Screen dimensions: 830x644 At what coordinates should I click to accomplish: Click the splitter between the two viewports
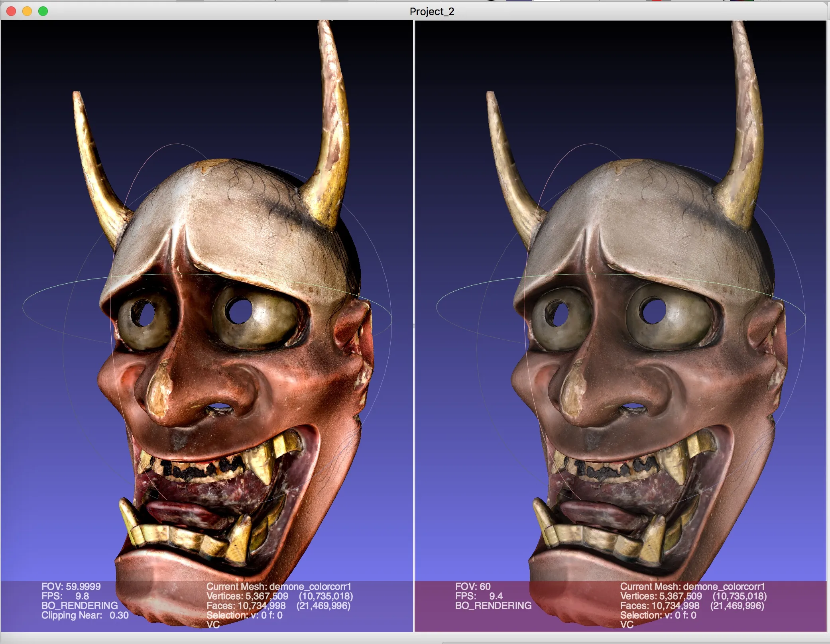[x=414, y=326]
